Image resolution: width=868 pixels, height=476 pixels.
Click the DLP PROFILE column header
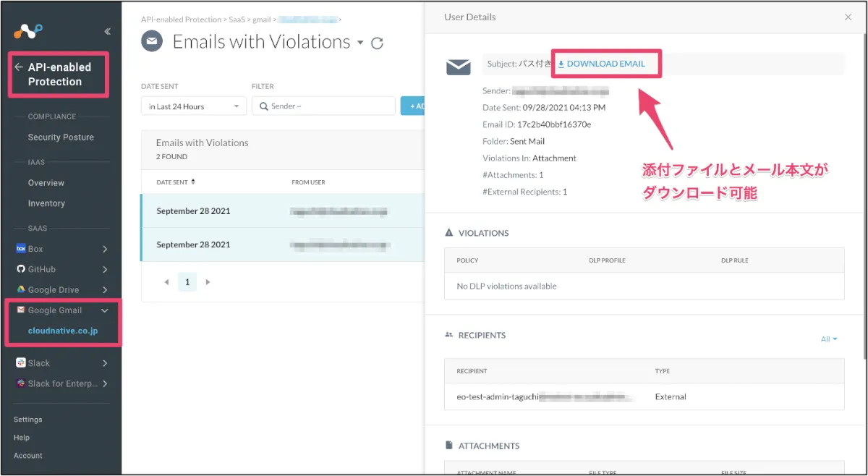(607, 260)
